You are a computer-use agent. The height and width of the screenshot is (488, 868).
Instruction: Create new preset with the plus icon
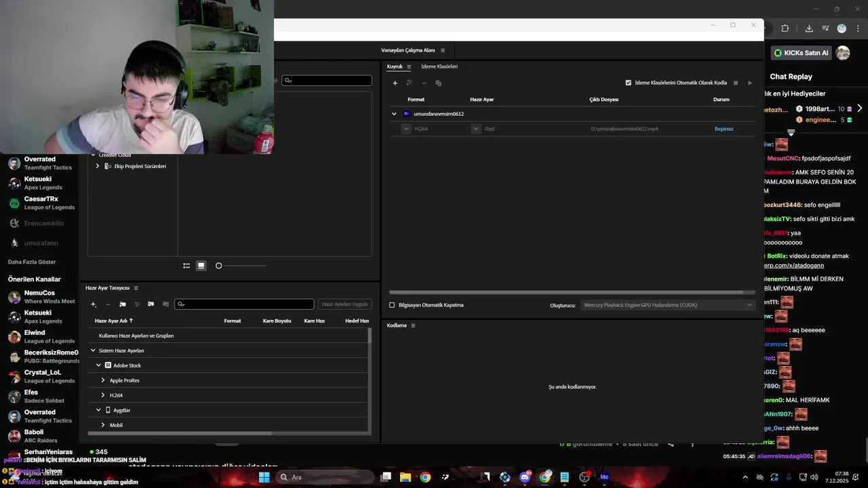click(94, 304)
